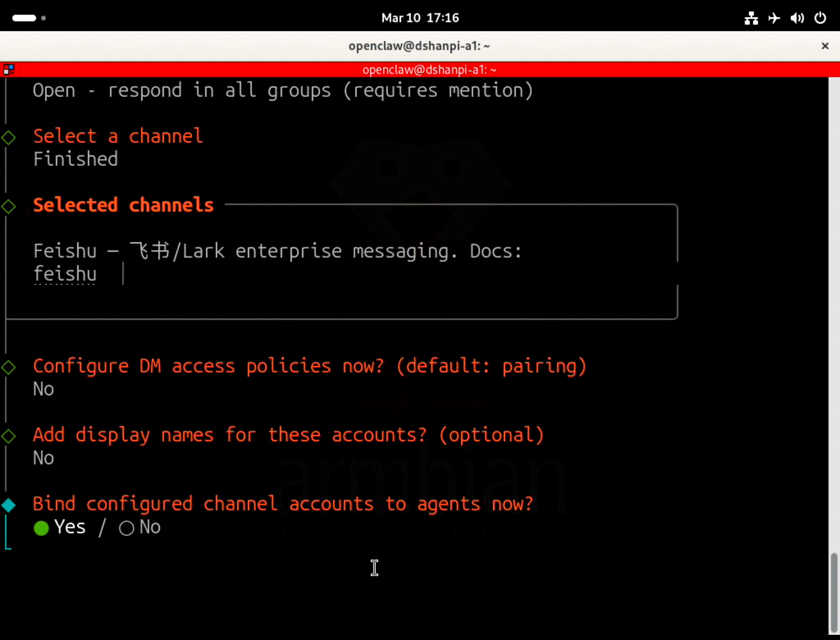
Task: Click diamond beside Add display names prompt
Action: (x=8, y=436)
